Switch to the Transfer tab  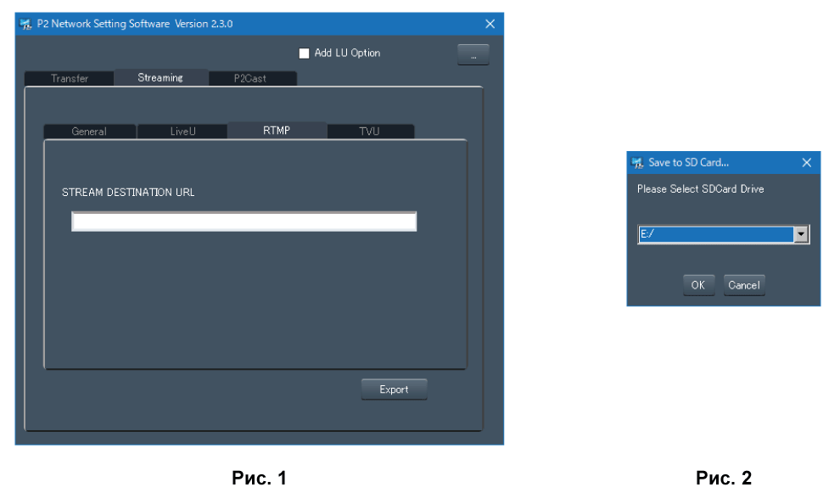pyautogui.click(x=70, y=78)
